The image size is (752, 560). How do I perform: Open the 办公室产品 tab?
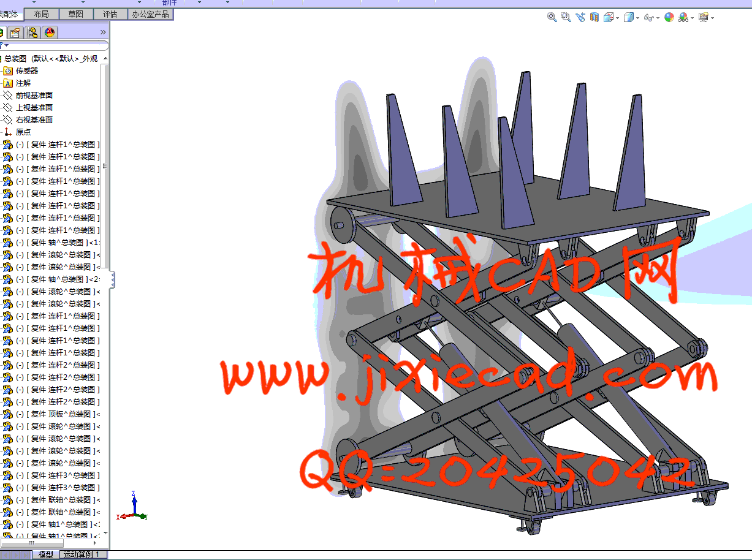[x=150, y=14]
